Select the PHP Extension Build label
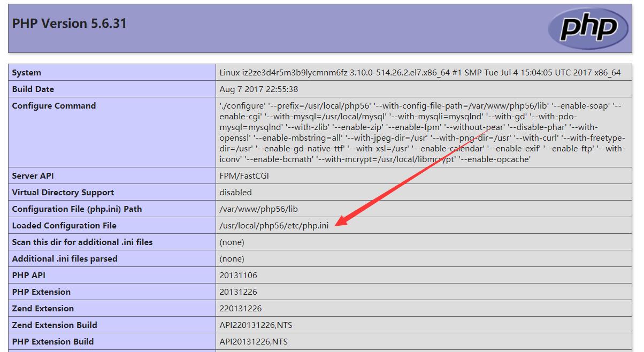Screen dimensions: 644x352 point(53,342)
